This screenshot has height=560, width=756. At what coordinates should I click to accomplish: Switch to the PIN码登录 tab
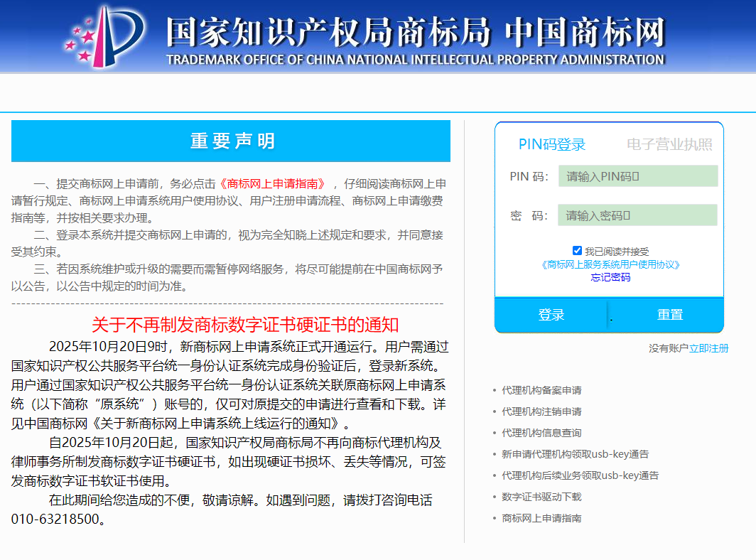click(551, 145)
